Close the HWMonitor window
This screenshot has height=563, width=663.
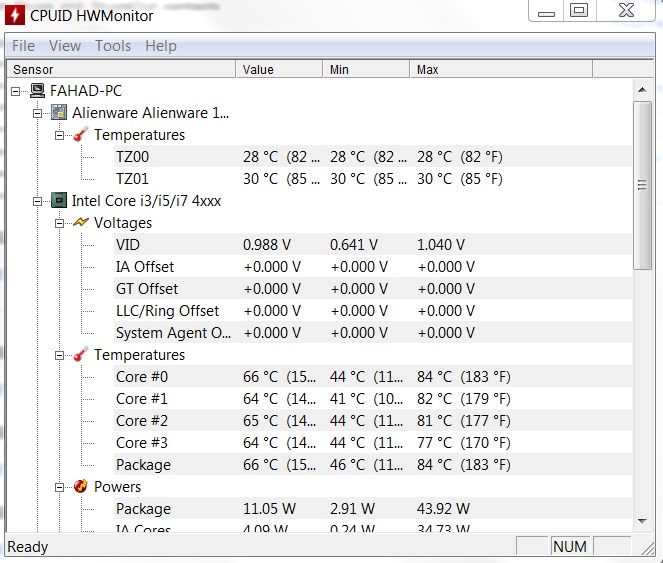point(626,11)
